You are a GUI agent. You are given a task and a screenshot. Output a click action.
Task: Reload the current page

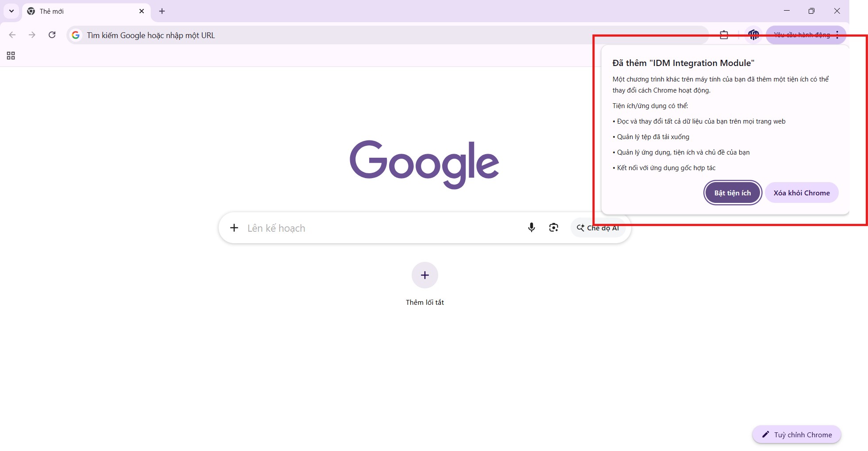(52, 35)
